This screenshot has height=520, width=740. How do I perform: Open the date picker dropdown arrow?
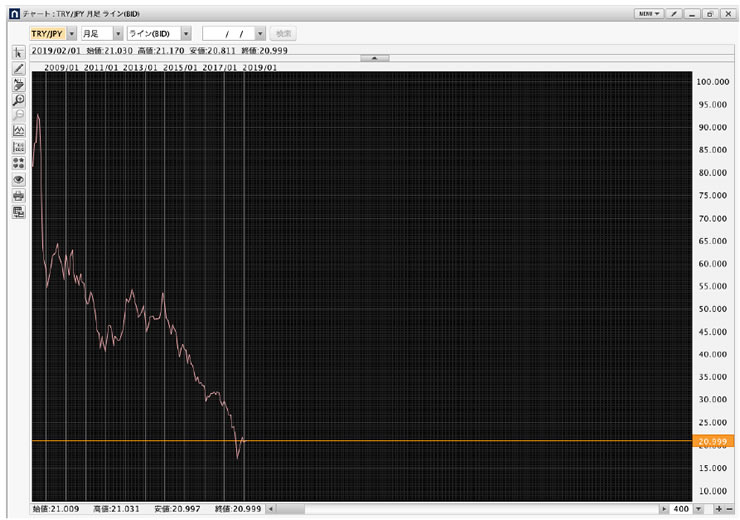[260, 34]
